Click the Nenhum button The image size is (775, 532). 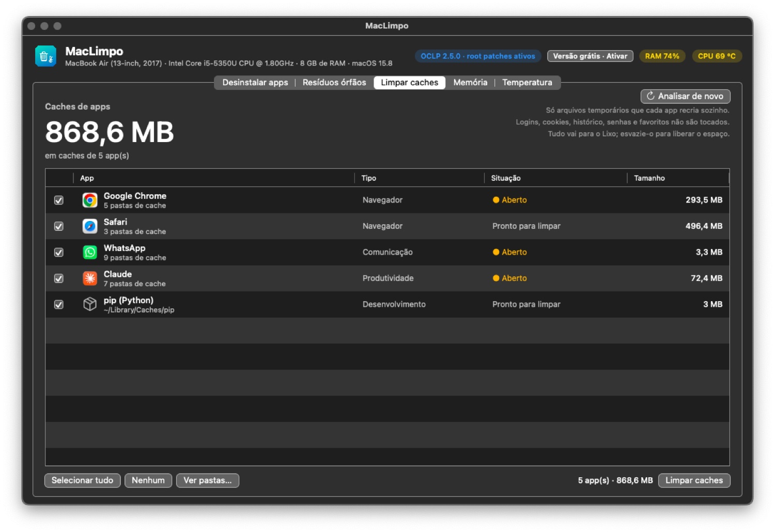point(148,480)
